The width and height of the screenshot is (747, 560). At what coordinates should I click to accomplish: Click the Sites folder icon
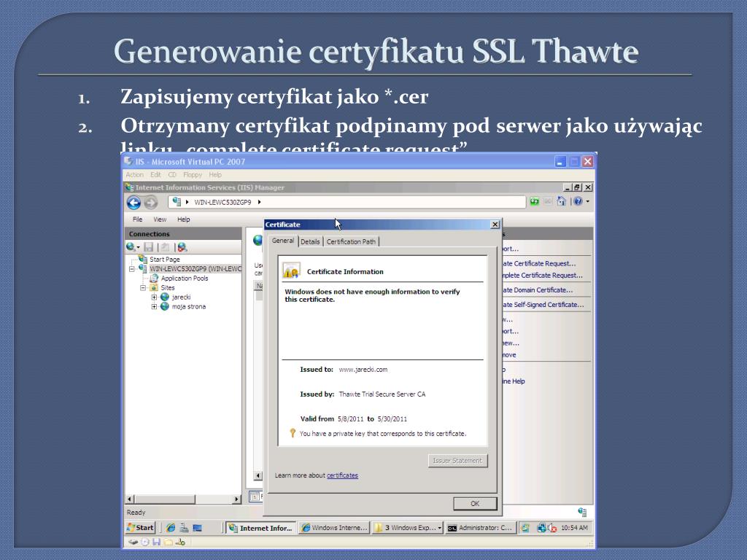pyautogui.click(x=155, y=287)
